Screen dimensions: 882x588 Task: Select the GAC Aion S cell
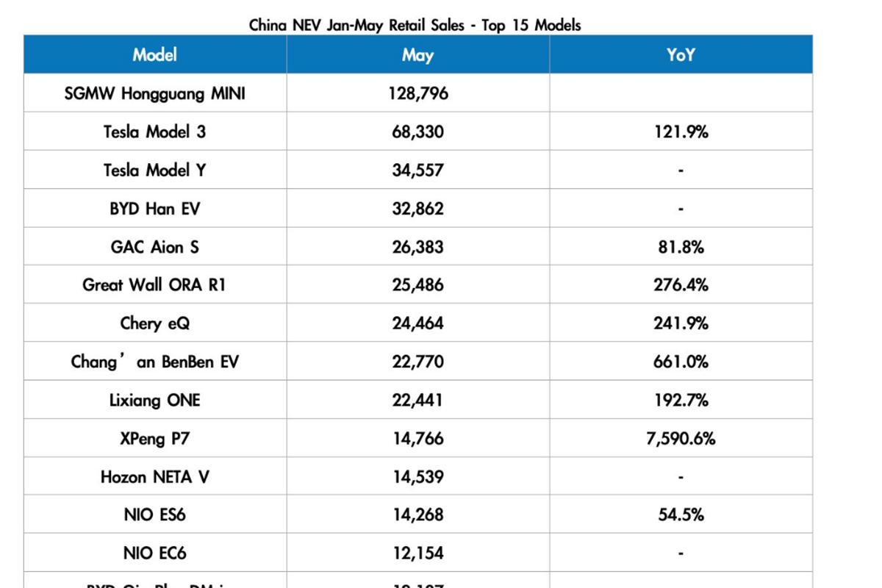coord(155,247)
